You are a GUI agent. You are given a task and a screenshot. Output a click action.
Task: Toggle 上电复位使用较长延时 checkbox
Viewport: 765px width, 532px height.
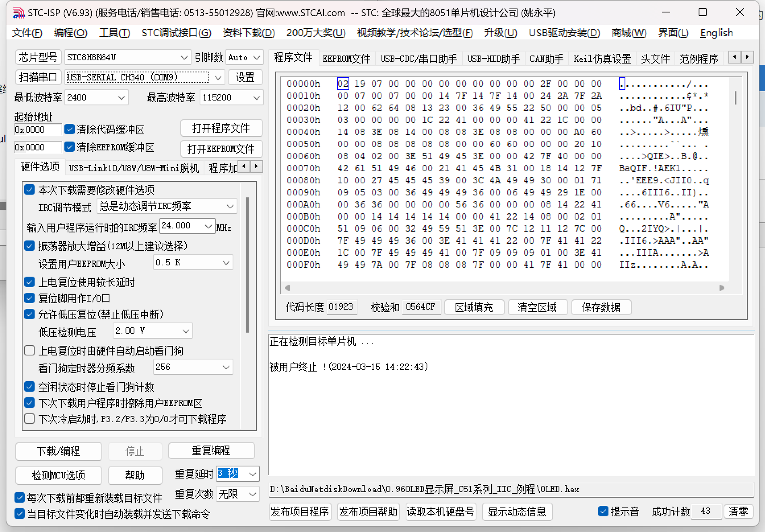pos(29,282)
